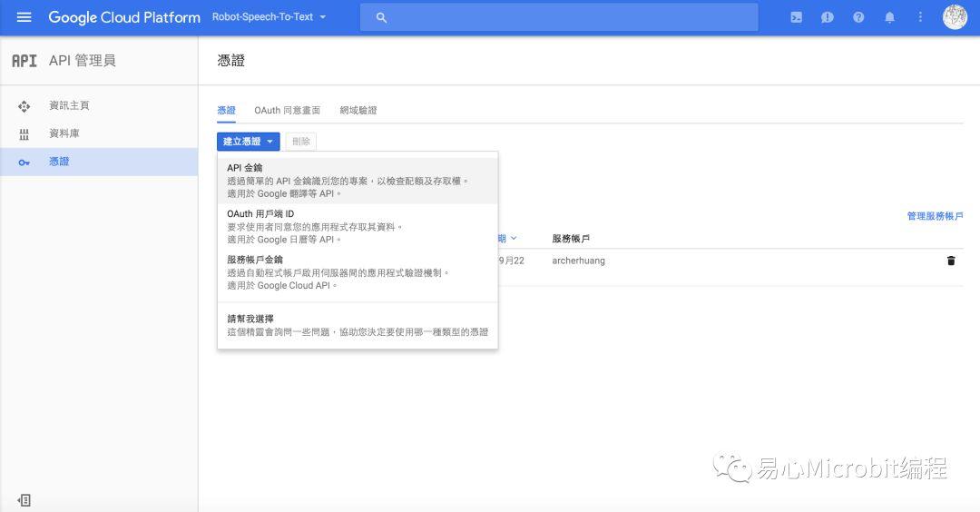Select 憑證 in the sidebar
This screenshot has width=980, height=512.
point(99,162)
